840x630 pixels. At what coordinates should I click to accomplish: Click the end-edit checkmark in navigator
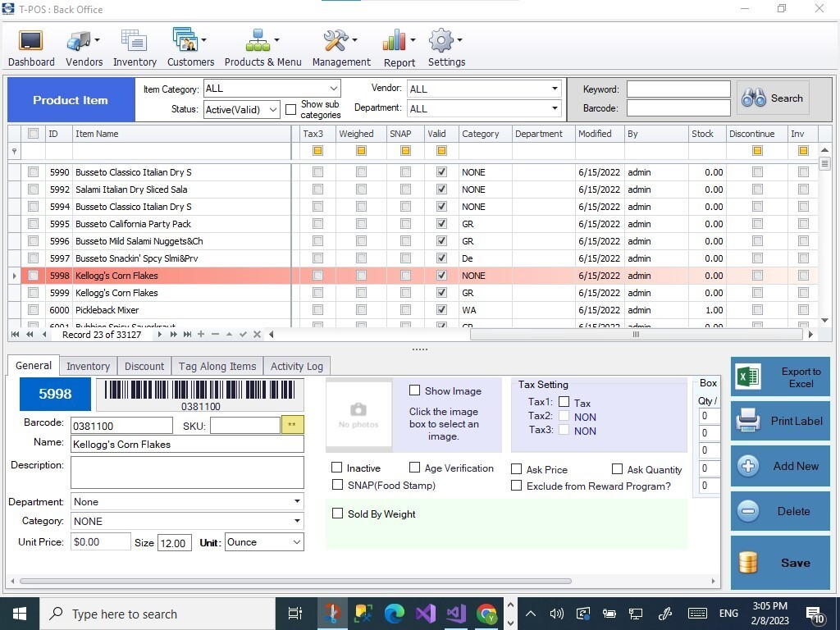pos(243,335)
